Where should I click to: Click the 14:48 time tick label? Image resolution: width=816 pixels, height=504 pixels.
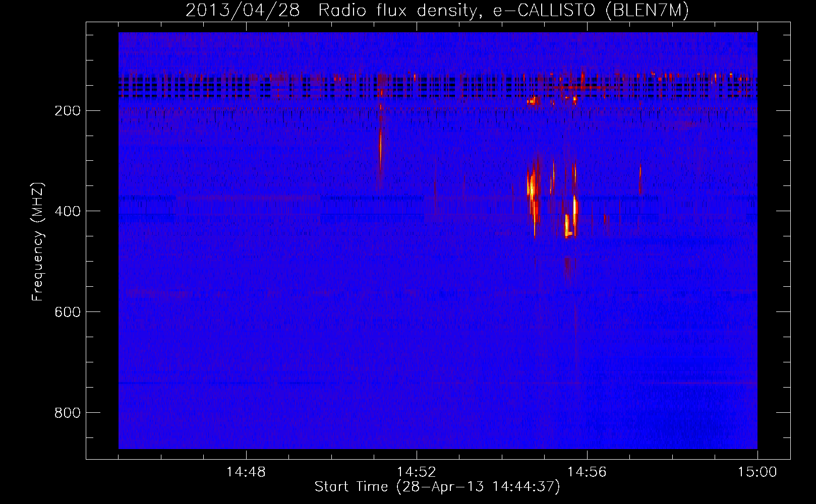[246, 472]
